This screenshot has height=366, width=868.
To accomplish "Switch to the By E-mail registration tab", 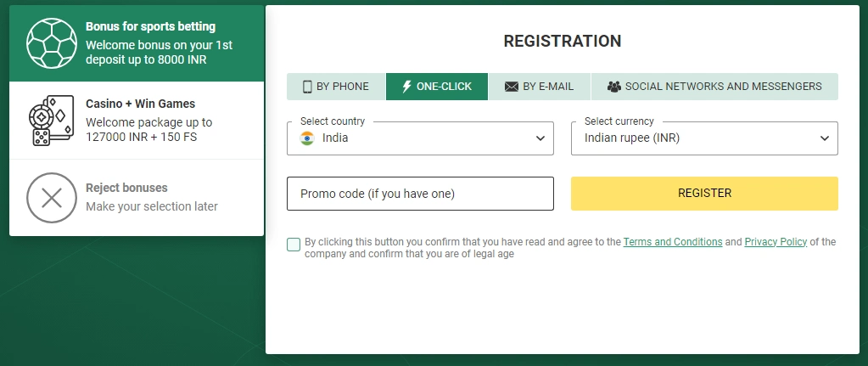I will point(539,87).
